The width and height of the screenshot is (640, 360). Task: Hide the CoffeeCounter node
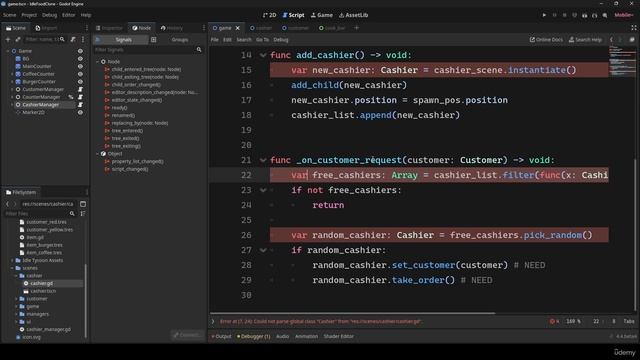tap(80, 74)
